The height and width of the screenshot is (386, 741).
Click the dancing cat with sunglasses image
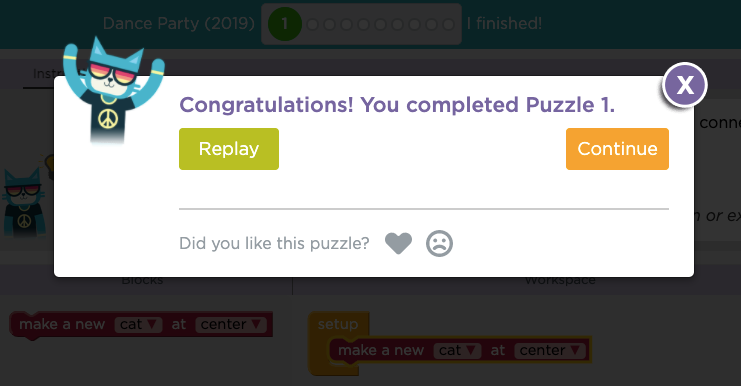tap(113, 90)
